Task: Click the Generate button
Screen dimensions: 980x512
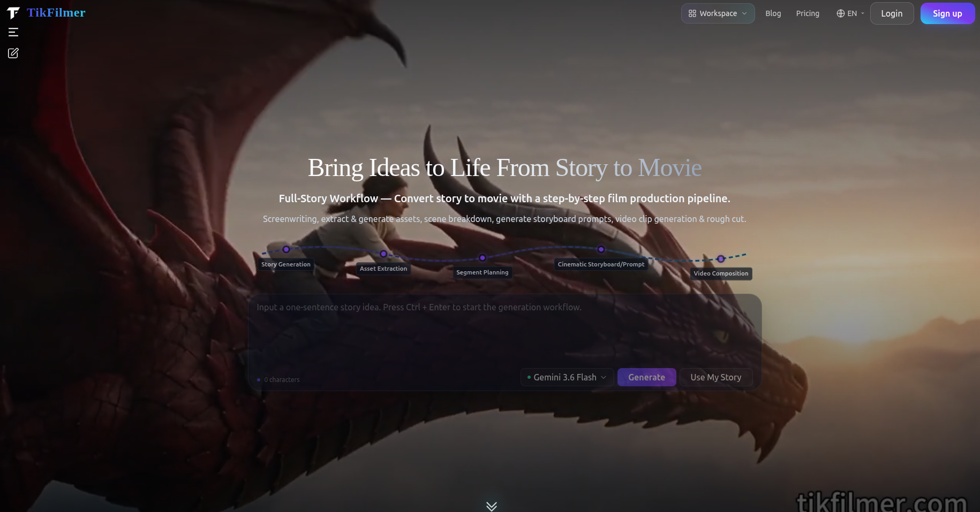Action: pyautogui.click(x=646, y=377)
